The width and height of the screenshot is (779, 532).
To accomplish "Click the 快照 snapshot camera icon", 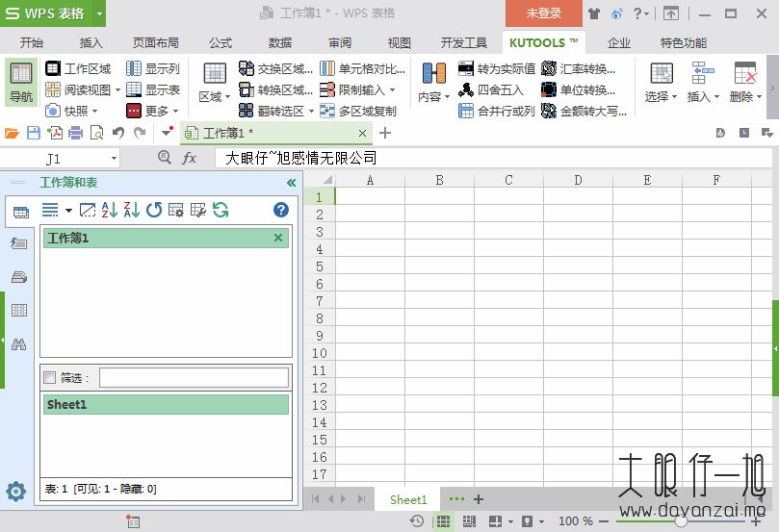I will (x=53, y=111).
